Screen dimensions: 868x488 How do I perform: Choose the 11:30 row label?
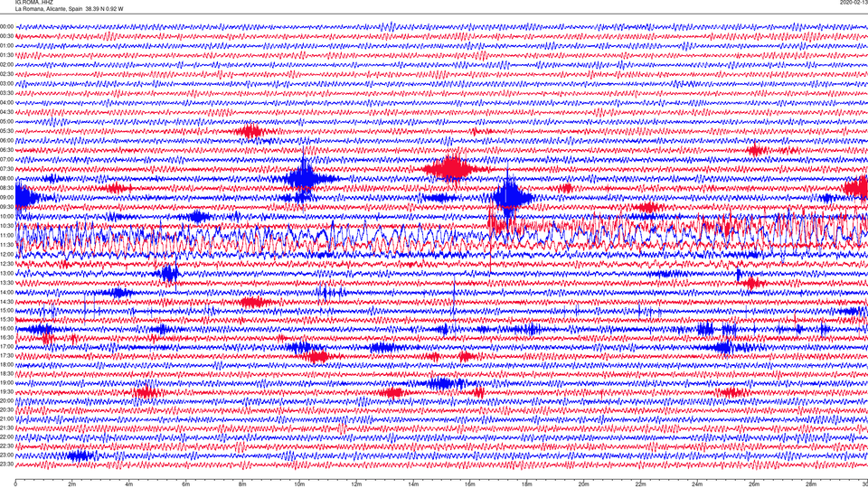[x=6, y=245]
